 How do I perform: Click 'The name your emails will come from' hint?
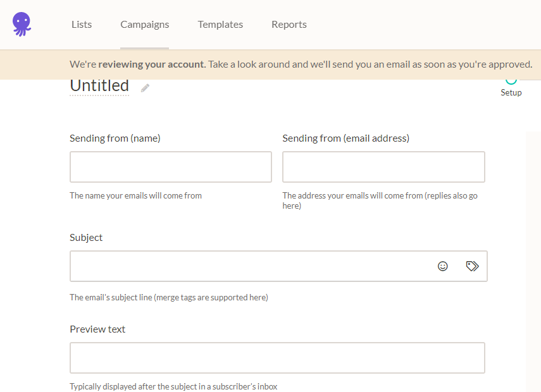click(135, 195)
